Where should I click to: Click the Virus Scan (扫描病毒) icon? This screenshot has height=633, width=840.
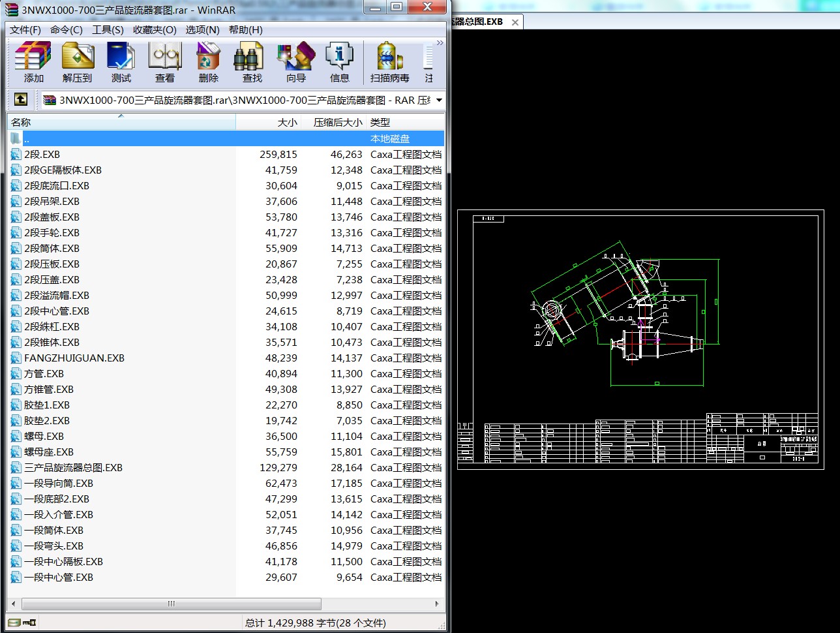point(390,63)
